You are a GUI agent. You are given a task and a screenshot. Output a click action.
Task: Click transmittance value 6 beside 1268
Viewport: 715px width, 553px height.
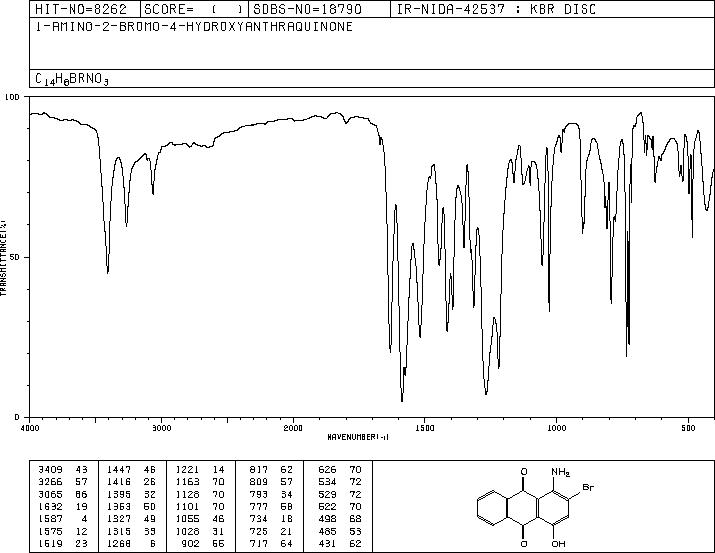(x=153, y=544)
